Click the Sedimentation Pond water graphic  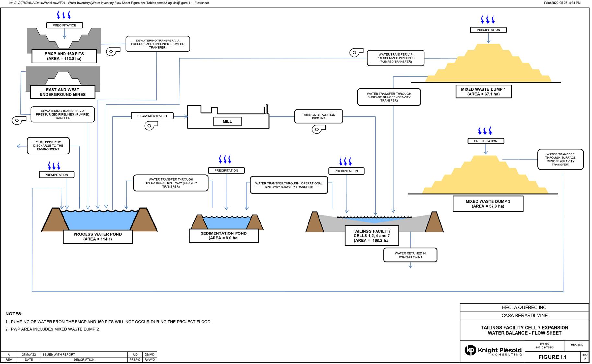coord(227,223)
